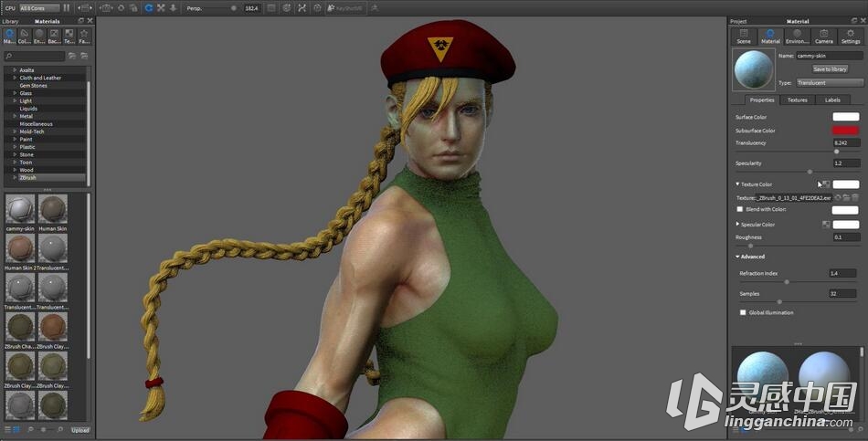Switch to the Properties sub-tab
This screenshot has width=868, height=441.
[762, 100]
